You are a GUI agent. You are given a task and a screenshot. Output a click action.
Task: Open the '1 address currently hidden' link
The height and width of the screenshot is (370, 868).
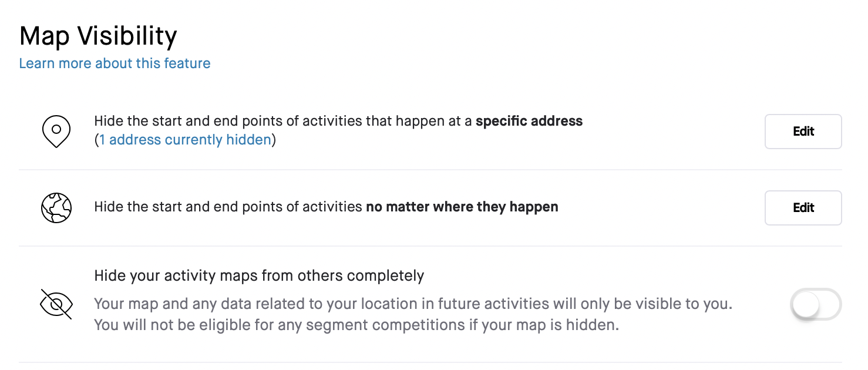click(x=185, y=140)
